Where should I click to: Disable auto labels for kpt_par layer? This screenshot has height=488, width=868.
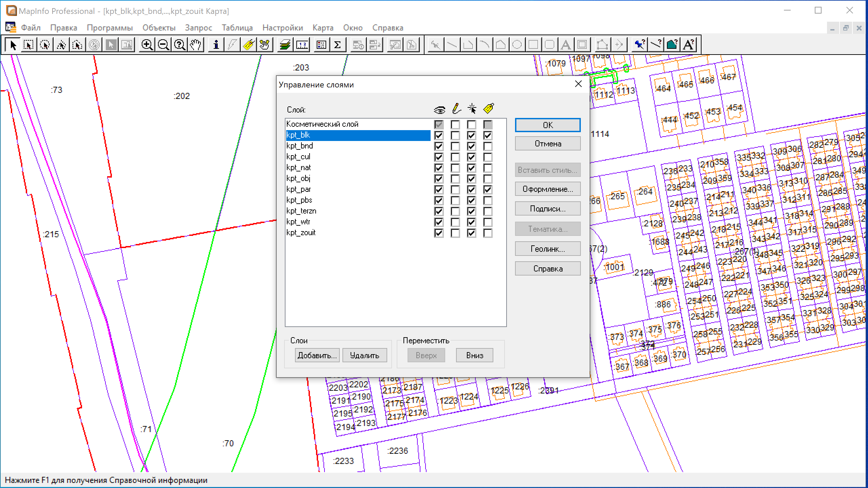488,190
